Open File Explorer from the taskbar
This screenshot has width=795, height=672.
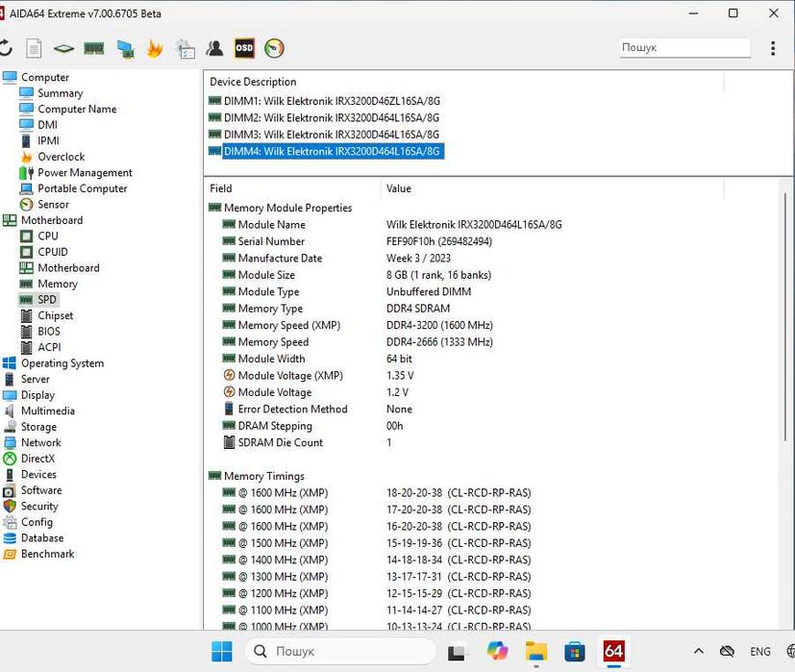[x=535, y=651]
